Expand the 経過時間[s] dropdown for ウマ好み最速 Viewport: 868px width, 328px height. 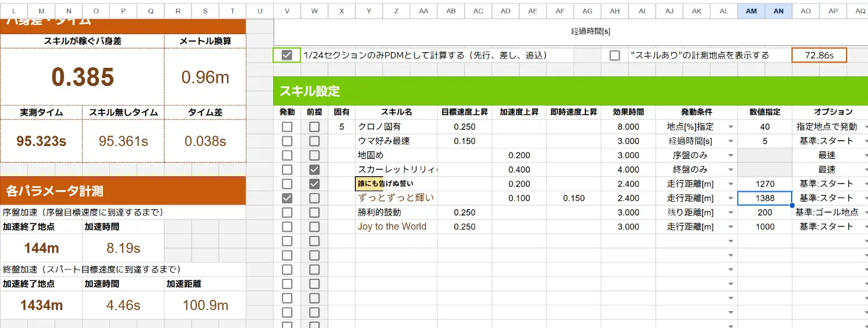click(x=730, y=141)
